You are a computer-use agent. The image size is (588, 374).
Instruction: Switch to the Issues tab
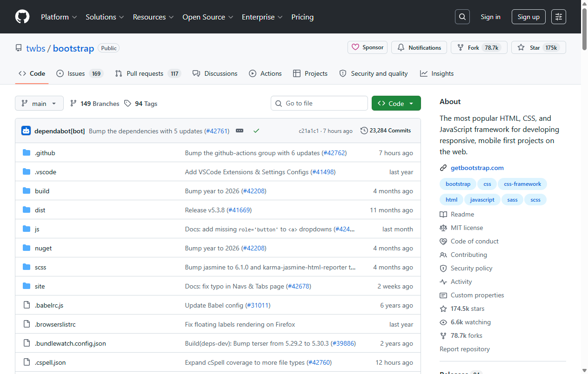80,73
